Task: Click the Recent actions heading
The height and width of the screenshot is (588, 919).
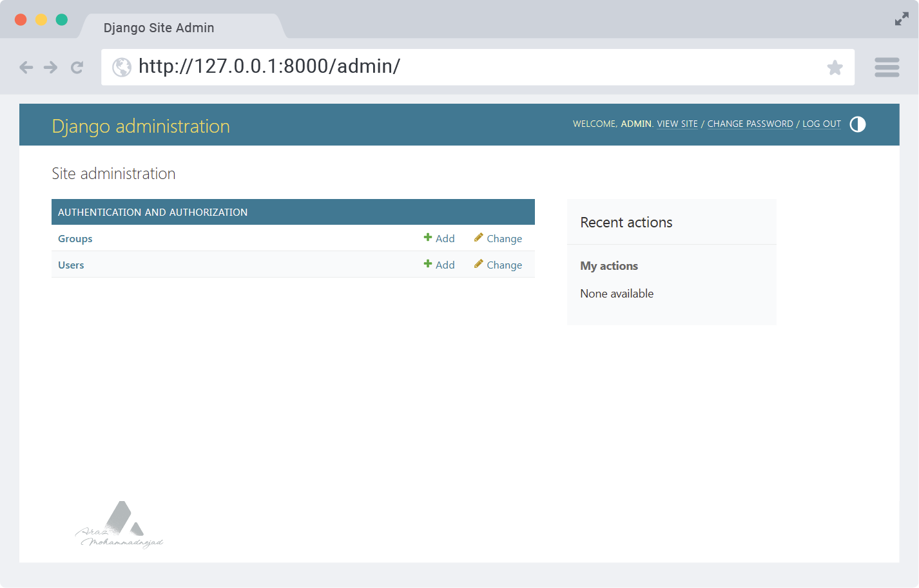Action: pyautogui.click(x=626, y=222)
